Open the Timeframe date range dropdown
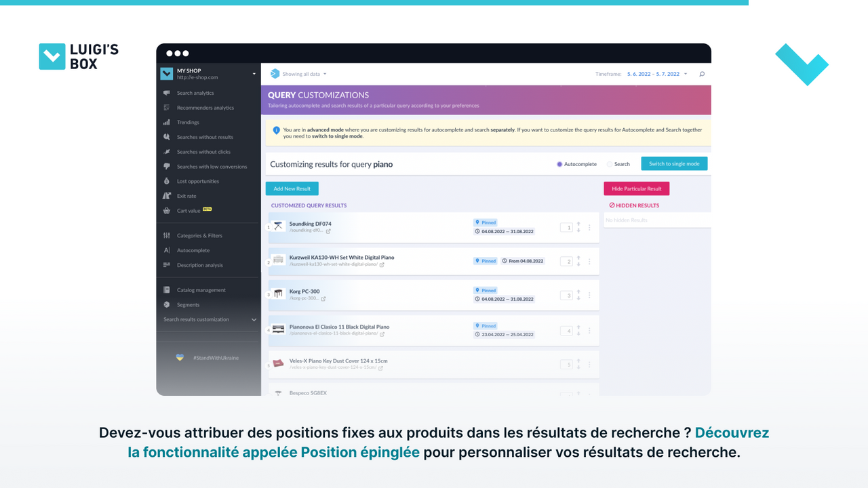This screenshot has height=488, width=868. click(x=656, y=74)
